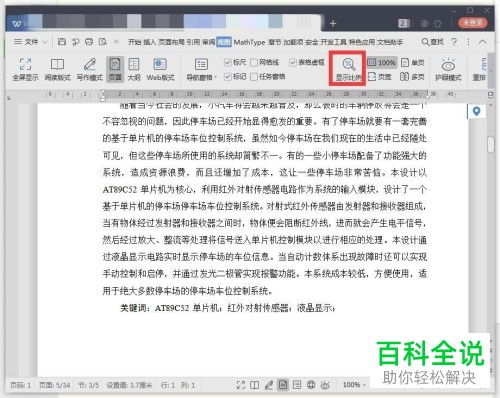This screenshot has height=398, width=500.
Task: Click status bar web layout globe icon
Action: coord(311,385)
